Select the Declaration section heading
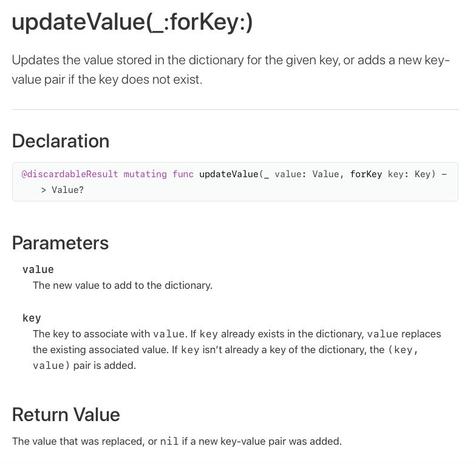 61,141
